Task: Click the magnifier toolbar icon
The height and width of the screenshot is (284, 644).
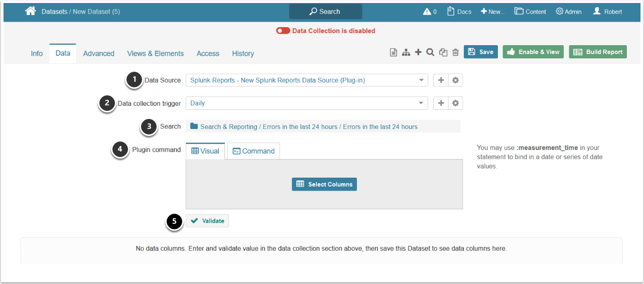Action: 430,52
